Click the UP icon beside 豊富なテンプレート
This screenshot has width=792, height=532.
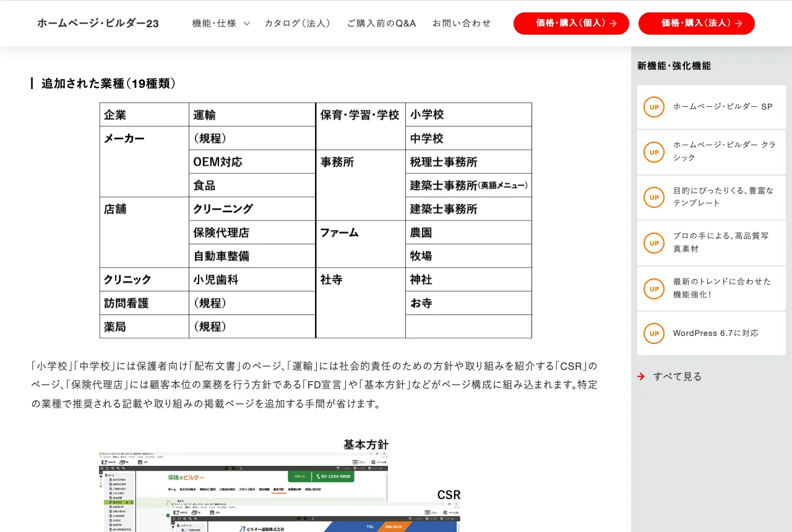pyautogui.click(x=653, y=197)
